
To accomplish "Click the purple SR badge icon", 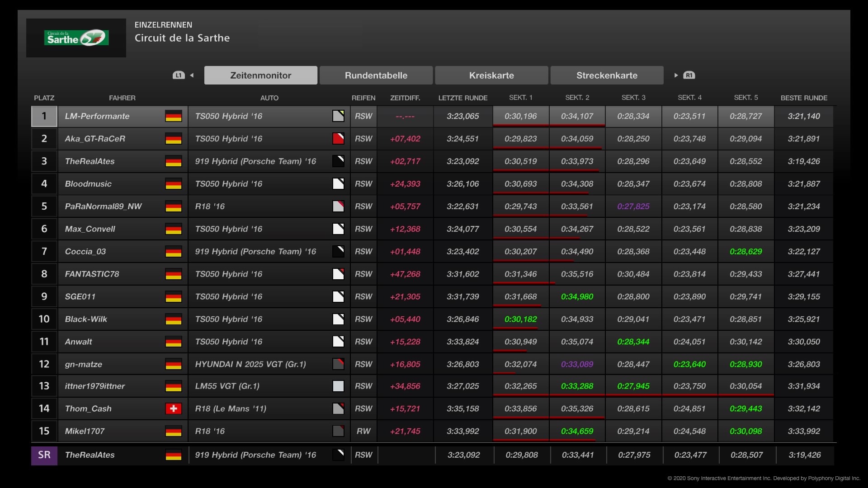I will [x=44, y=455].
